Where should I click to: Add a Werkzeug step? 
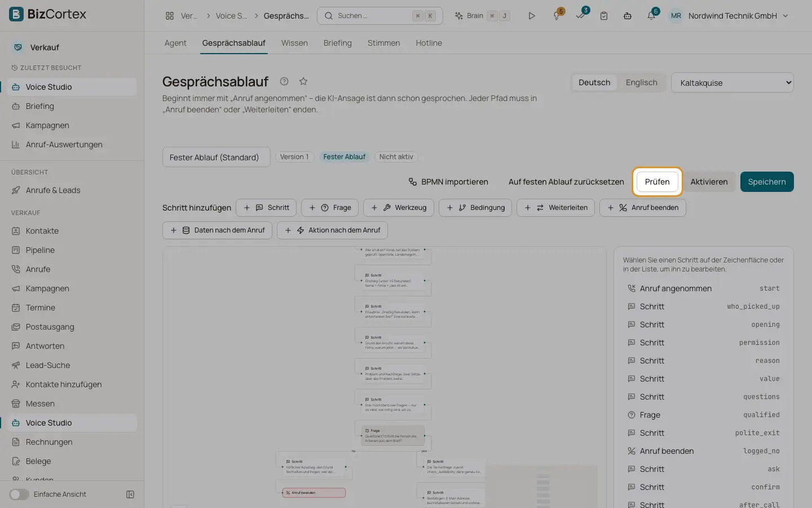point(399,208)
